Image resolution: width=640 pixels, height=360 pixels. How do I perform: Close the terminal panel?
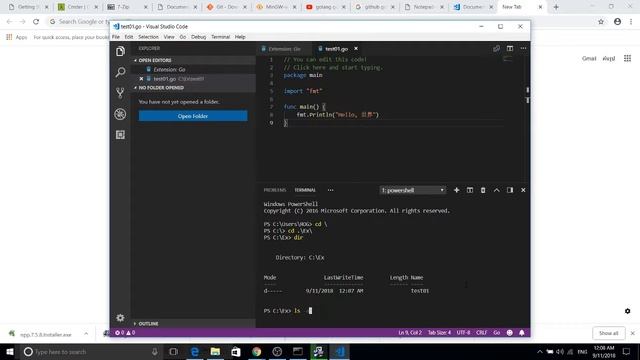[x=523, y=190]
